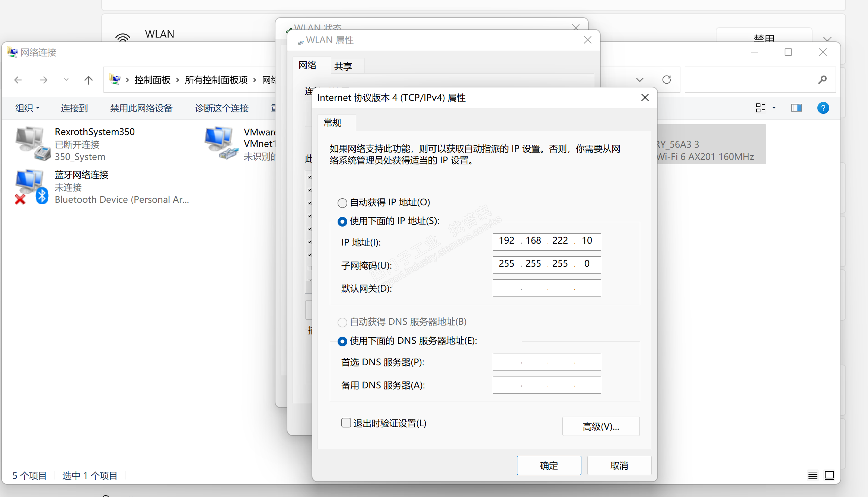868x497 pixels.
Task: Select 自动获得 IP 地址 radio button
Action: [x=342, y=203]
